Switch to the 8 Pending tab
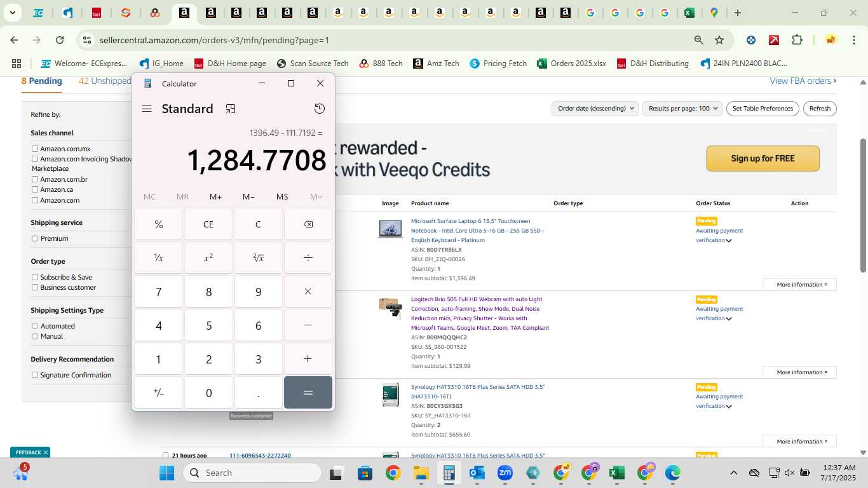Screen dimensions: 868x488 tap(41, 81)
